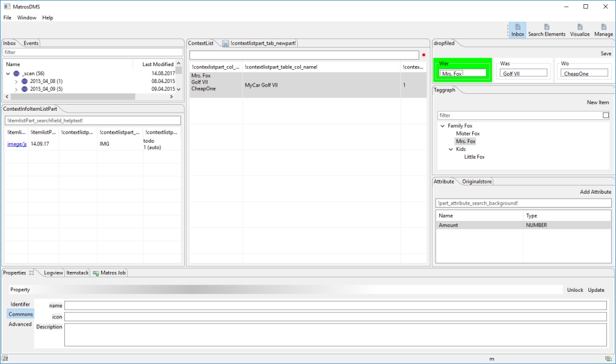Screen dimensions: 616x364
Task: Open the image/jp link in ContextInfoItemListPart
Action: coord(15,143)
